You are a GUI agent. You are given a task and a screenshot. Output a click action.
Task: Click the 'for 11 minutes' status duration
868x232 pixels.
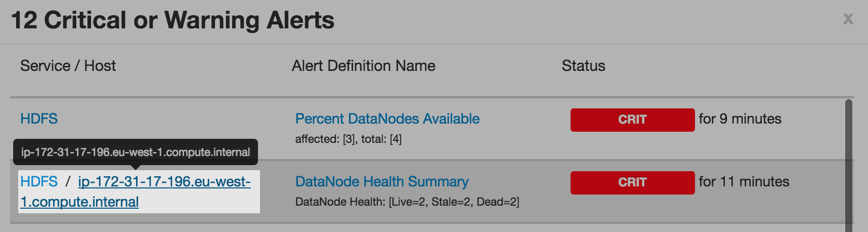pyautogui.click(x=744, y=182)
